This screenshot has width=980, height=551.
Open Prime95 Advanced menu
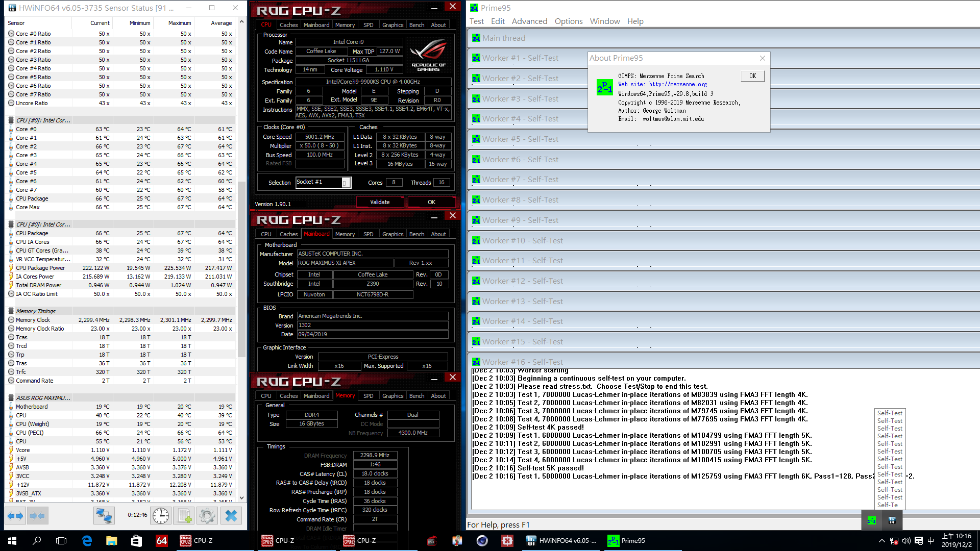coord(529,21)
